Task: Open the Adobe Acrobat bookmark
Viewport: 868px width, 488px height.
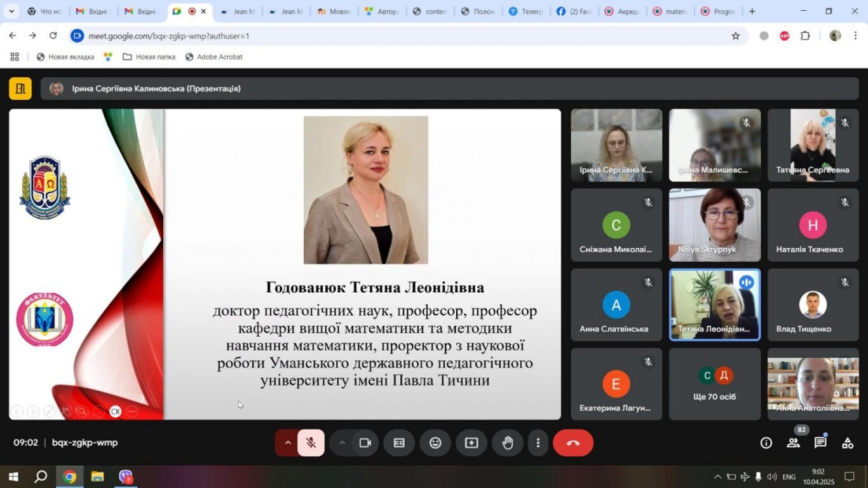Action: 214,57
